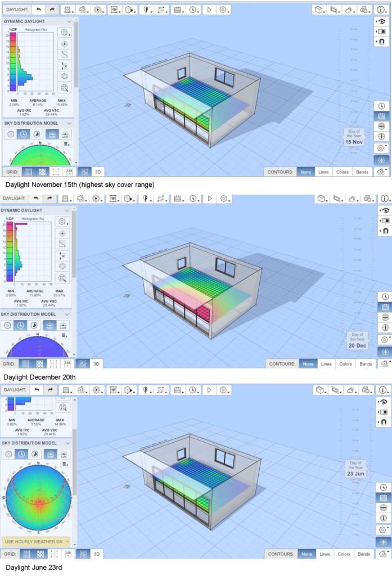Click redo arrow in the December 20th view
Viewport: 392px width, 576px height.
pos(51,199)
